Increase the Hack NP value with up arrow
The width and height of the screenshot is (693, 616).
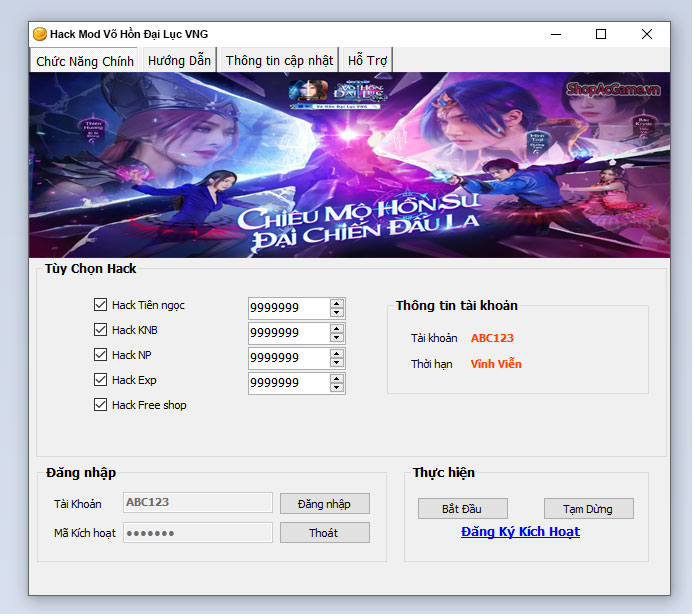337,354
